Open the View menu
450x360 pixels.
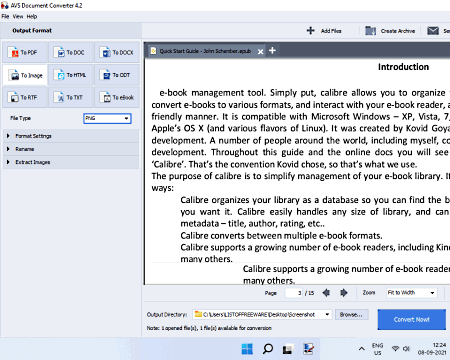18,16
